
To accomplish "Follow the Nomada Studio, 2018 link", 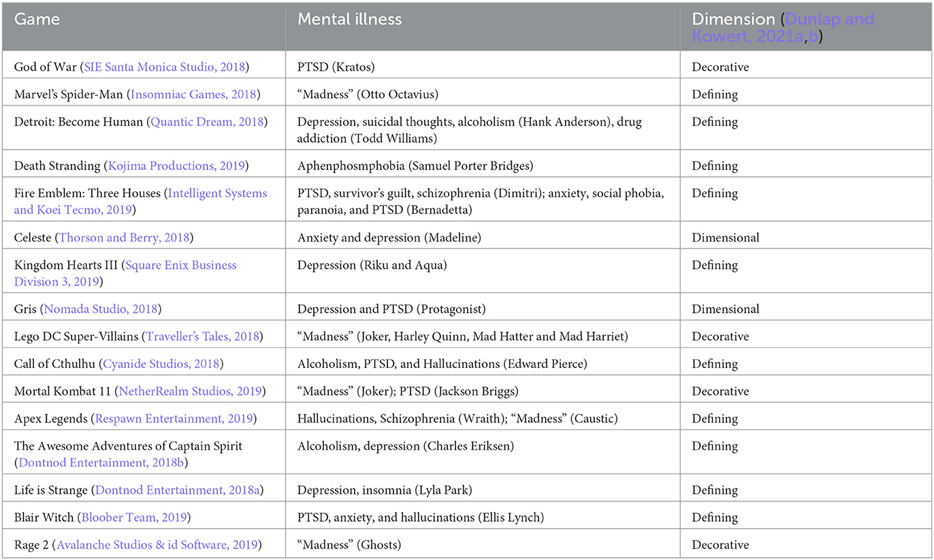I will click(100, 309).
